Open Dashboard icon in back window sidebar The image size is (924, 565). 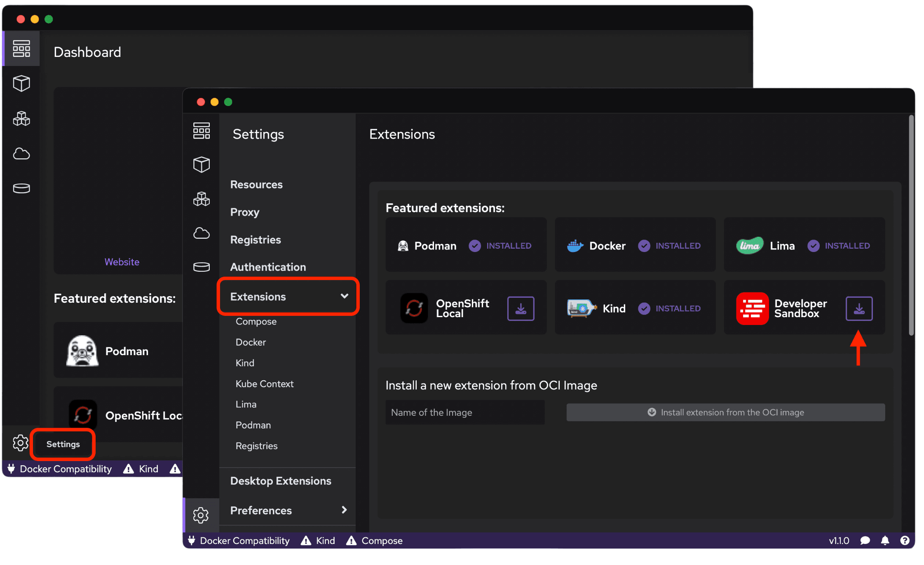pyautogui.click(x=21, y=49)
